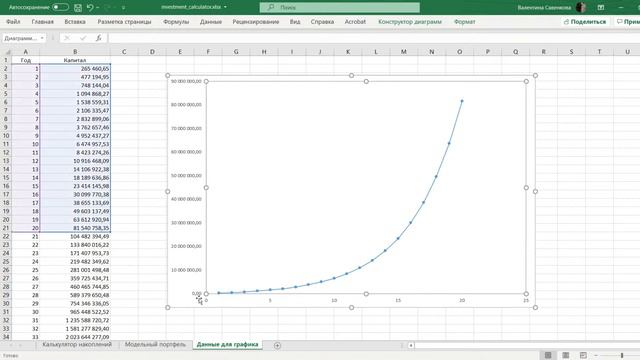Open the Файл menu tab
This screenshot has width=640, height=360.
pos(13,22)
